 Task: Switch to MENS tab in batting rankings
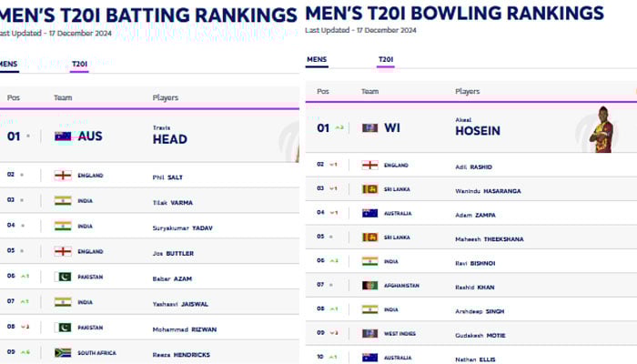(8, 64)
